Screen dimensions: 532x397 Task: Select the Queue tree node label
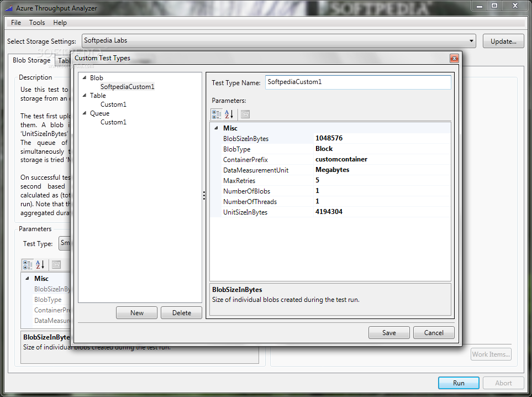[x=99, y=113]
